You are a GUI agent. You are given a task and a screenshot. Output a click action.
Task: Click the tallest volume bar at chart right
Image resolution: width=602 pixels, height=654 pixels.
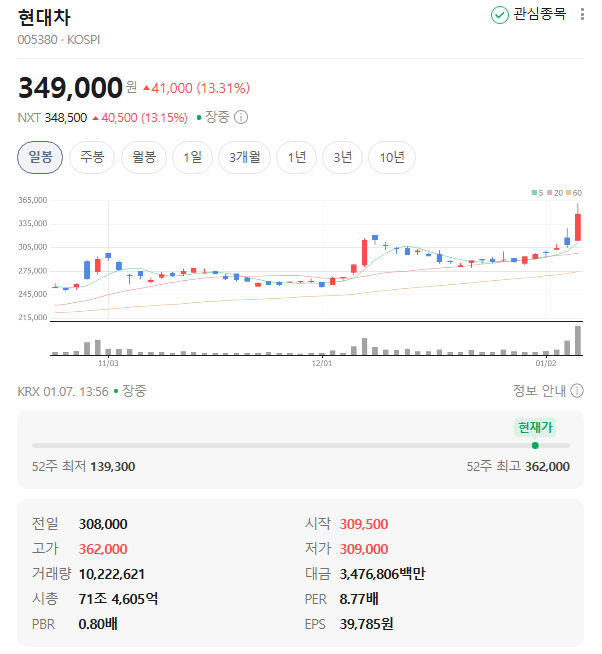(x=578, y=341)
